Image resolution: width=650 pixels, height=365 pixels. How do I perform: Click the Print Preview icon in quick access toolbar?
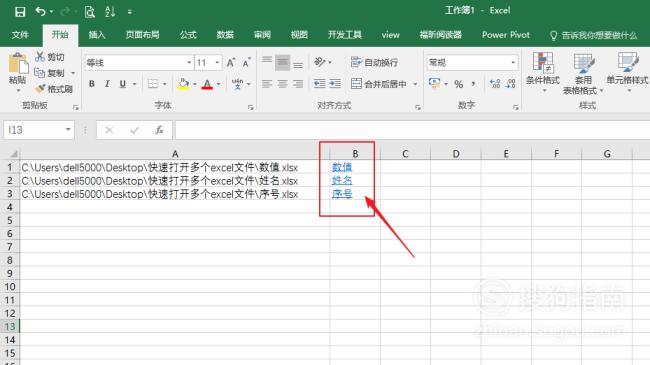click(90, 12)
